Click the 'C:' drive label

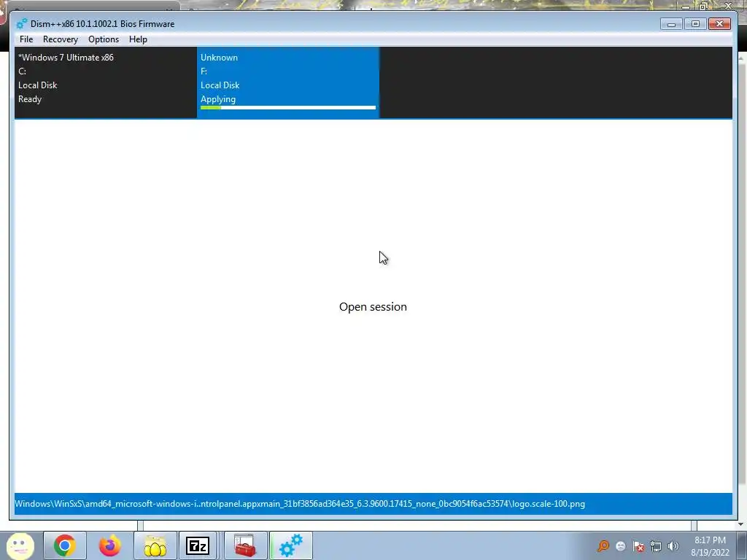click(x=22, y=71)
